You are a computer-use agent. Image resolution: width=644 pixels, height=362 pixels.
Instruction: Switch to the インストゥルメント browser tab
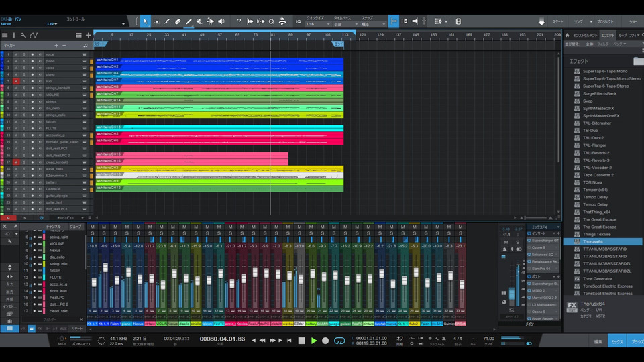tap(584, 34)
